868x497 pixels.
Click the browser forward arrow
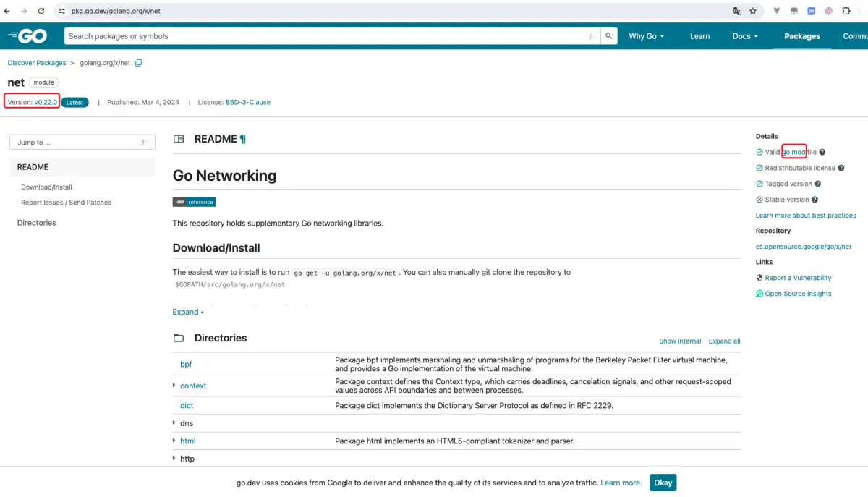click(24, 11)
